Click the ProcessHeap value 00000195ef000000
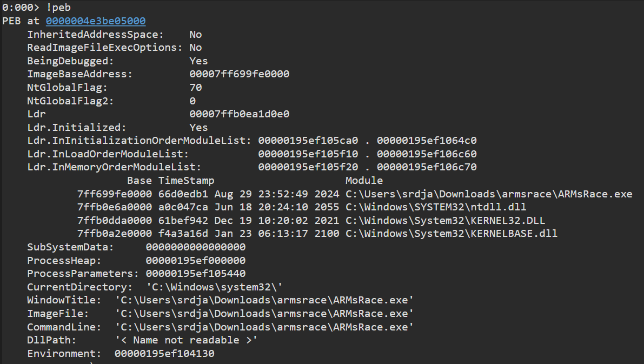This screenshot has width=644, height=364. click(x=196, y=261)
